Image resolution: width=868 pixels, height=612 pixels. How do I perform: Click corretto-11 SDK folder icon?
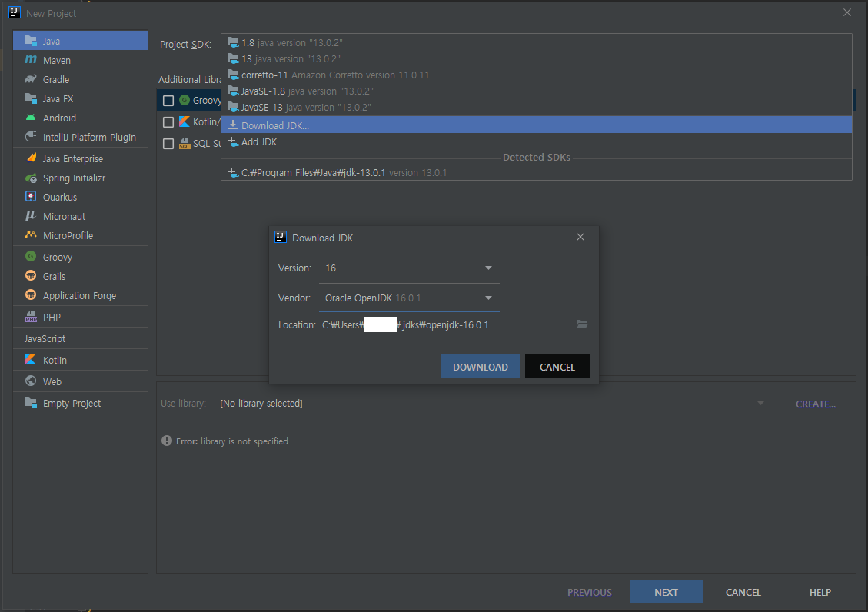click(233, 75)
